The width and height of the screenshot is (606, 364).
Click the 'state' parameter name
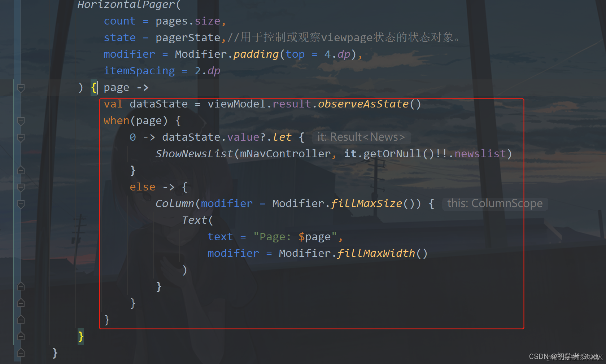coord(119,38)
